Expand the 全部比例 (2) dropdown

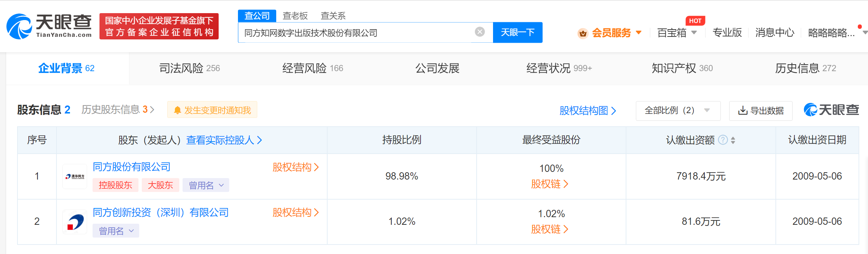678,111
